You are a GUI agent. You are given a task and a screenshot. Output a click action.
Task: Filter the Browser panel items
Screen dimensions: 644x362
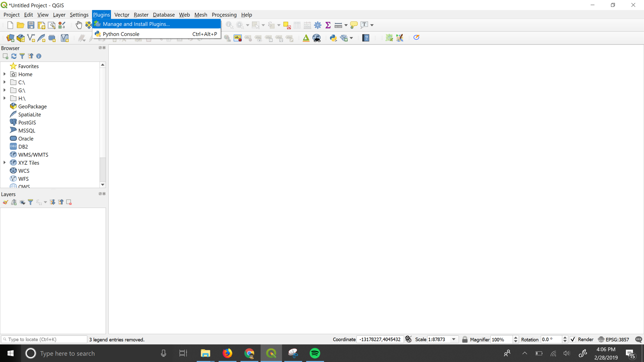(x=22, y=56)
